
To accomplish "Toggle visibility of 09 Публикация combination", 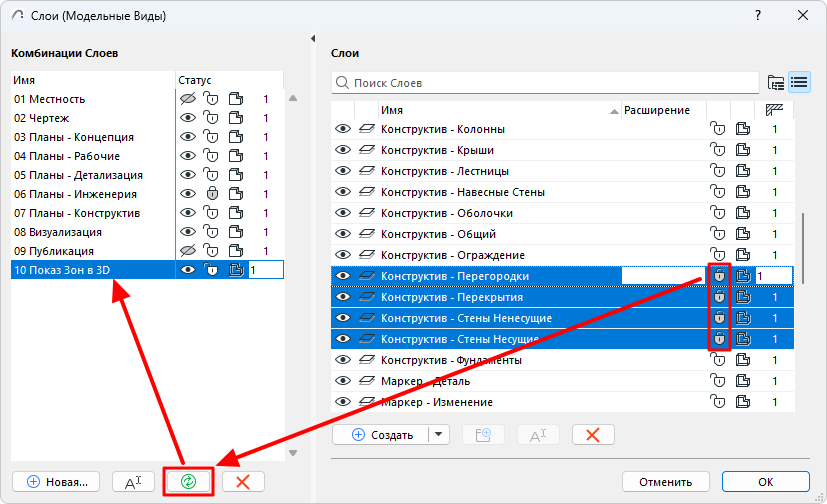I will pos(187,250).
